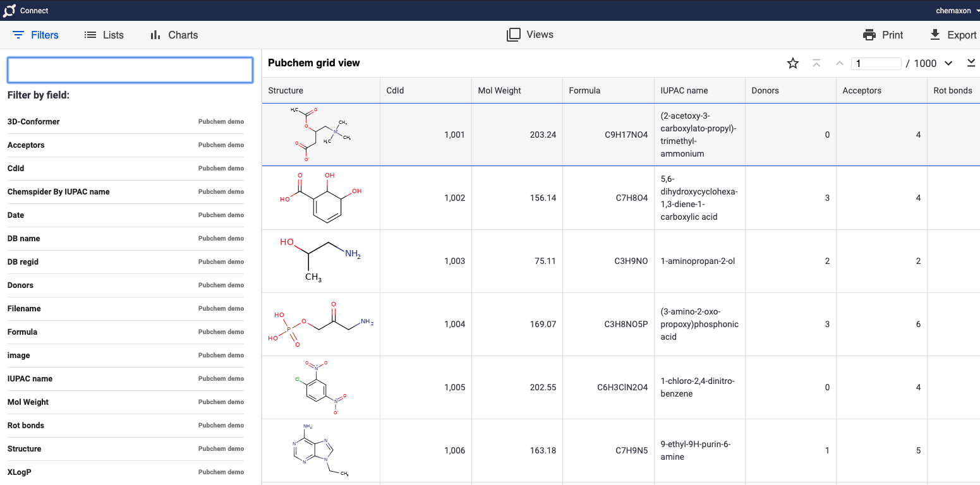Image resolution: width=980 pixels, height=485 pixels.
Task: Open the Charts panel
Action: click(x=174, y=35)
